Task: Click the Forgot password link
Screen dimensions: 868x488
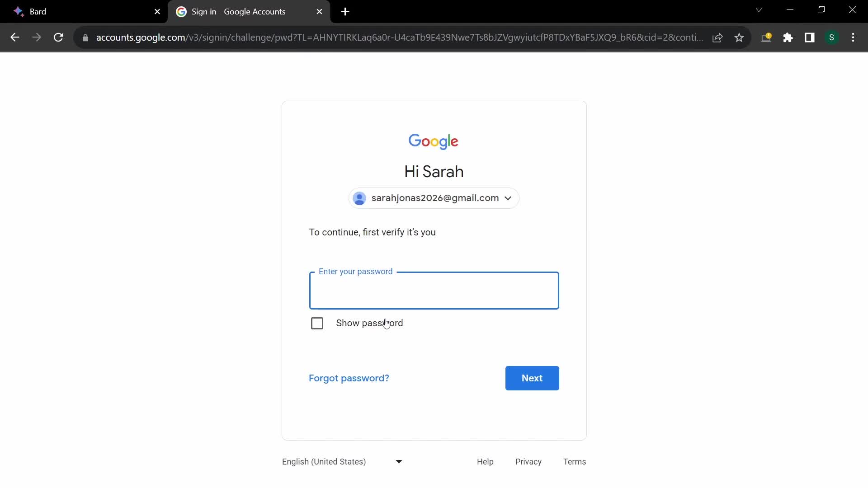Action: [x=349, y=378]
